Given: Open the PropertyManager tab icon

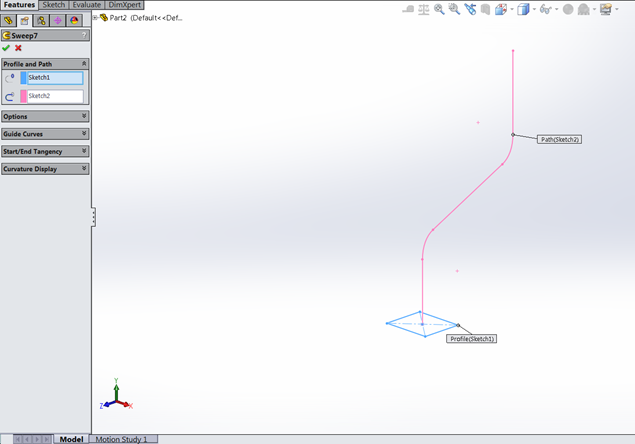Looking at the screenshot, I should click(25, 20).
